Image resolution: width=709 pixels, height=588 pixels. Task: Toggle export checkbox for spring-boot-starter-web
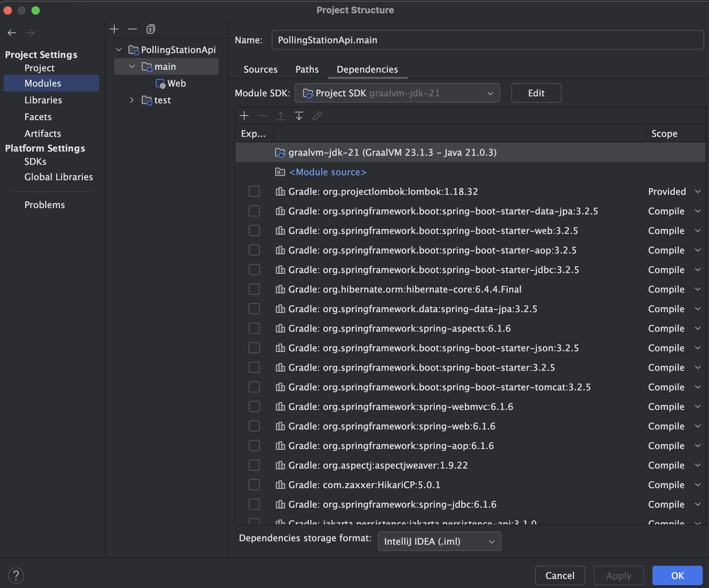[x=254, y=230]
